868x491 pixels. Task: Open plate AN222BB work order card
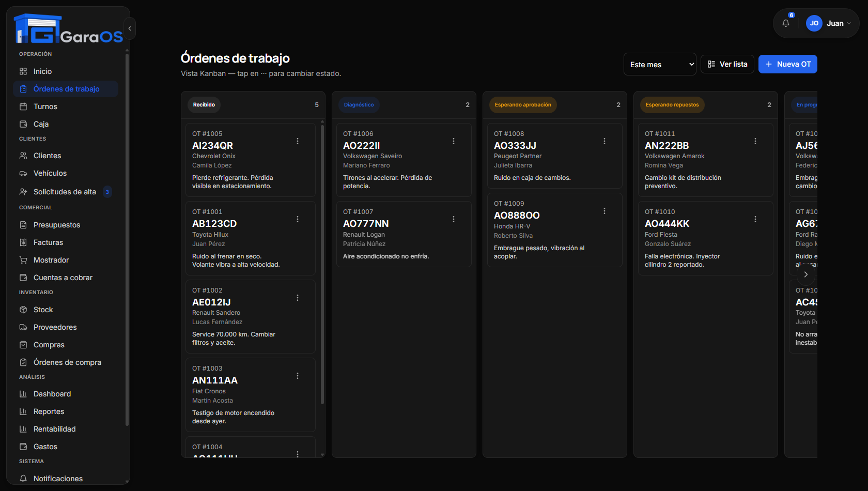(706, 160)
